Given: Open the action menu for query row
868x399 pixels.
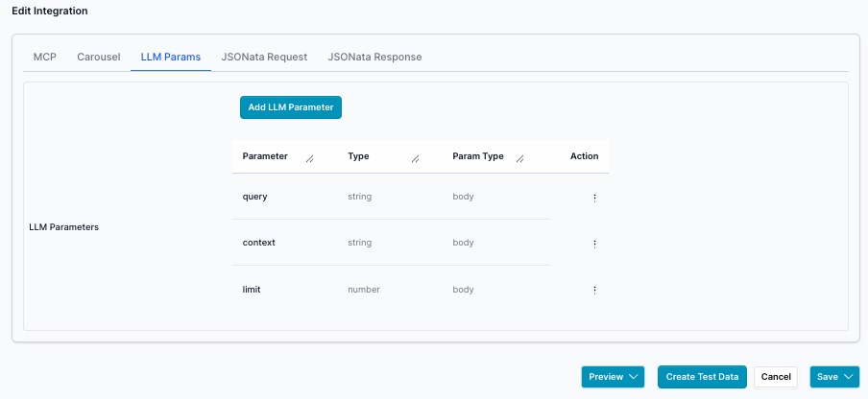Looking at the screenshot, I should (594, 198).
